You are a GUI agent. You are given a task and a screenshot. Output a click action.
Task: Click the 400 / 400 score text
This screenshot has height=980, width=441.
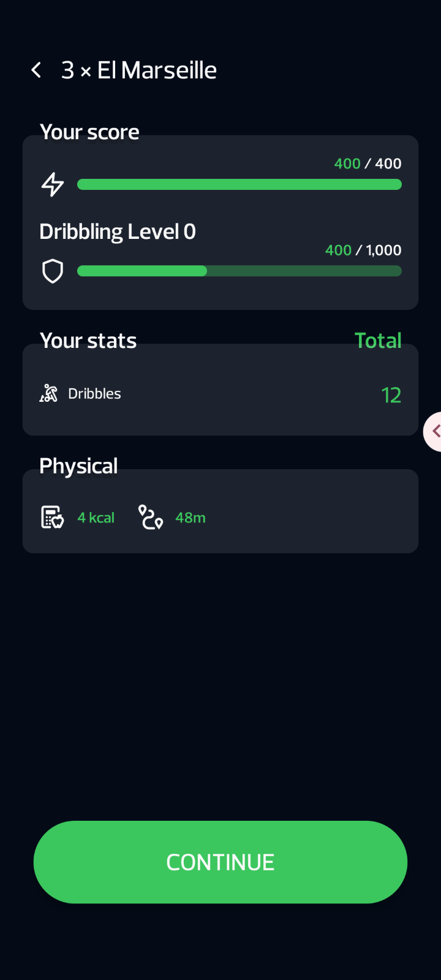[367, 164]
